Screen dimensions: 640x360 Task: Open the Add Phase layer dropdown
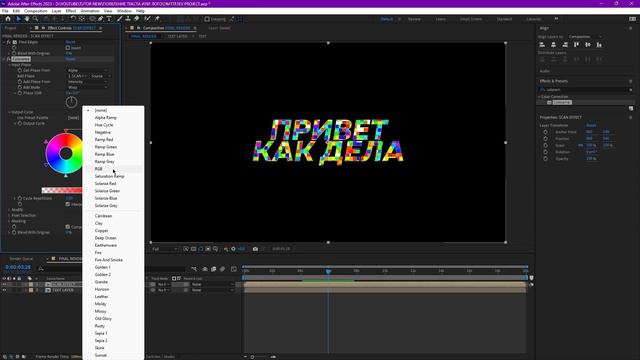(78, 76)
